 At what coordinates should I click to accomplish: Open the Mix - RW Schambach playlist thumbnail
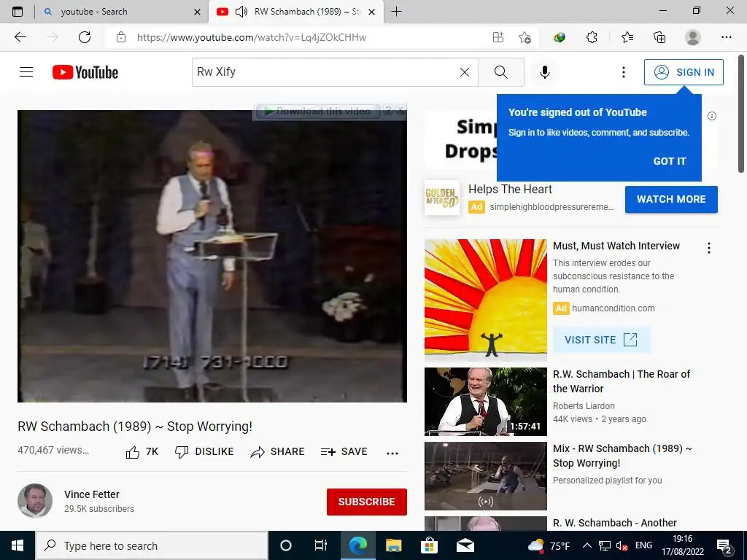coord(485,475)
